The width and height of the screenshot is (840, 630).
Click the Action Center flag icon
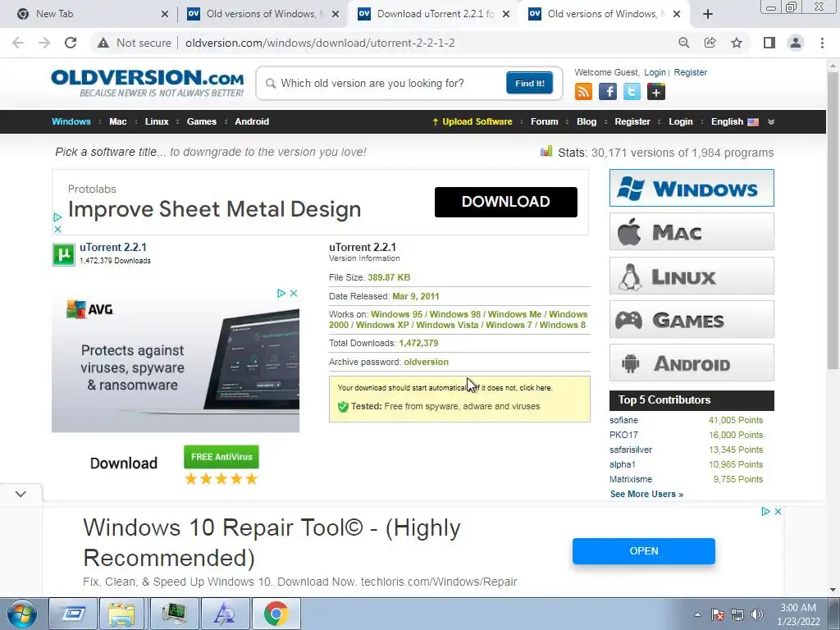[x=718, y=614]
